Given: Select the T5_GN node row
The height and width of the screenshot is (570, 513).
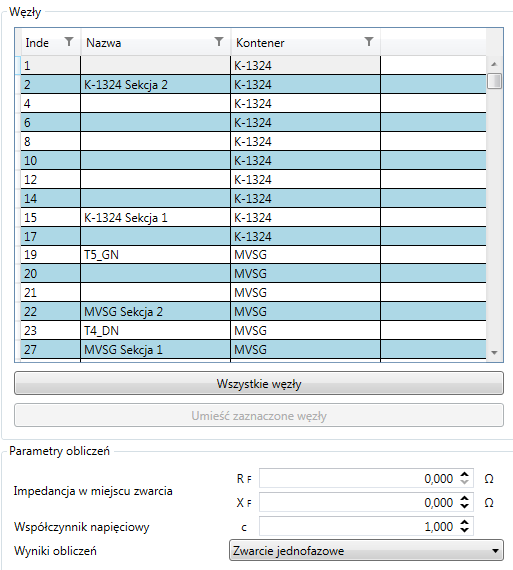Looking at the screenshot, I should (253, 254).
